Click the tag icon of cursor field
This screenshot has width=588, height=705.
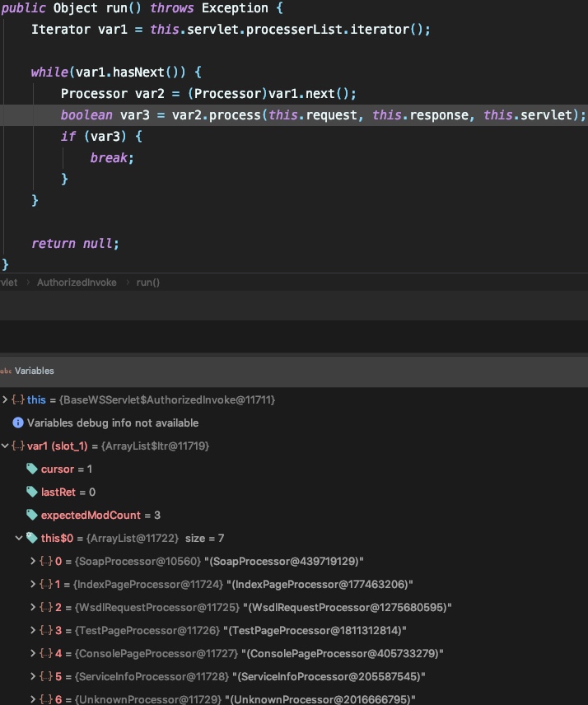[x=32, y=469]
